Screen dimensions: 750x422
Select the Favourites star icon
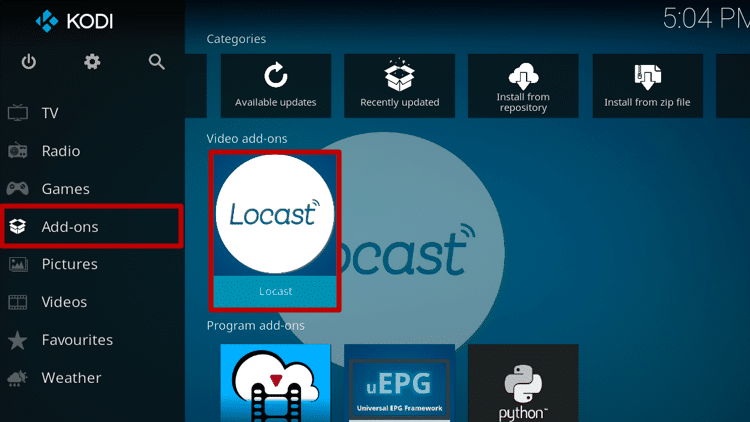[18, 340]
